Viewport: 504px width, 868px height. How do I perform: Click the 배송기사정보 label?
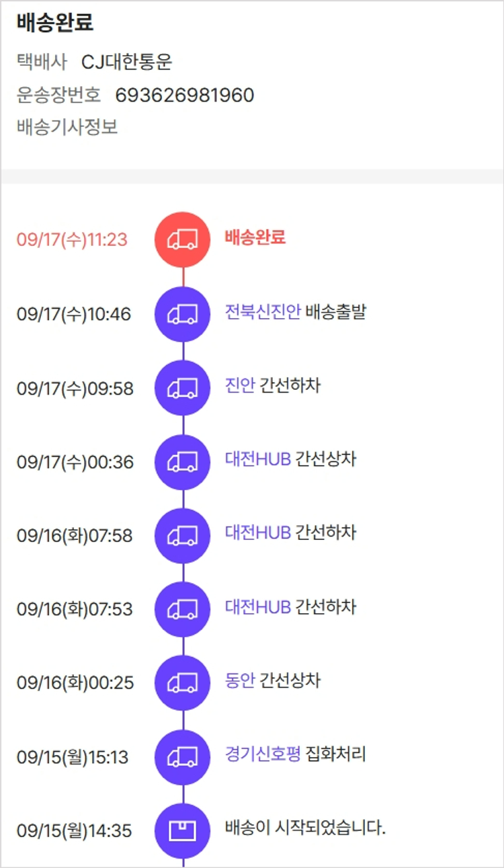click(67, 127)
